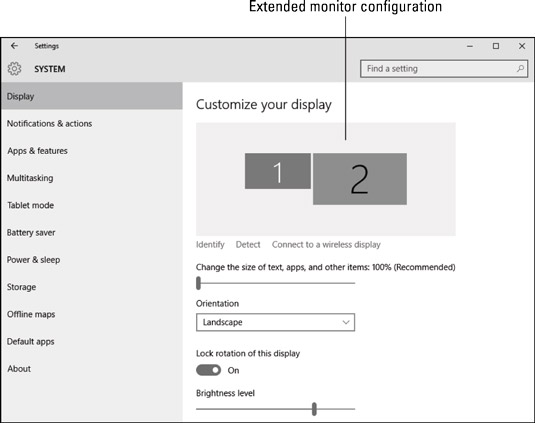Image resolution: width=535 pixels, height=423 pixels.
Task: Open the System settings gear icon
Action: coord(14,69)
